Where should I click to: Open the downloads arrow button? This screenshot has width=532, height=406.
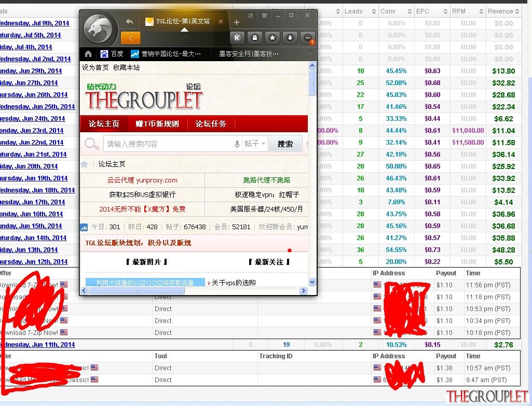pyautogui.click(x=290, y=38)
